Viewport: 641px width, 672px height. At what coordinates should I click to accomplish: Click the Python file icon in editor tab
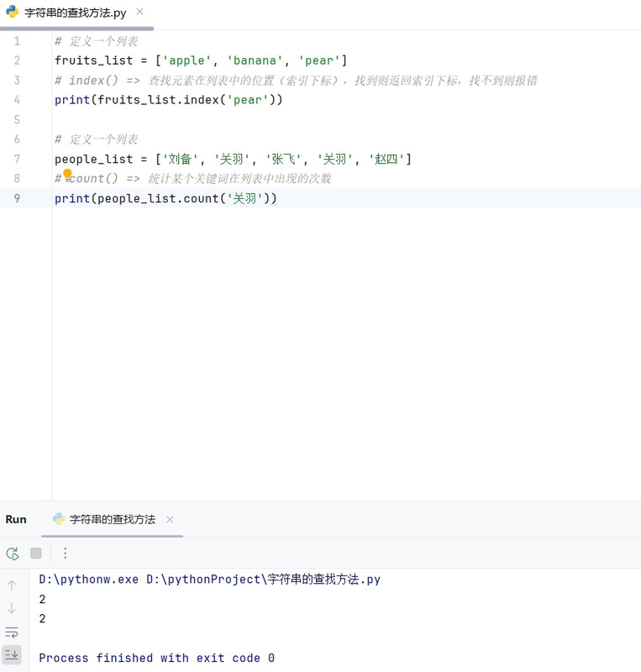pos(13,12)
